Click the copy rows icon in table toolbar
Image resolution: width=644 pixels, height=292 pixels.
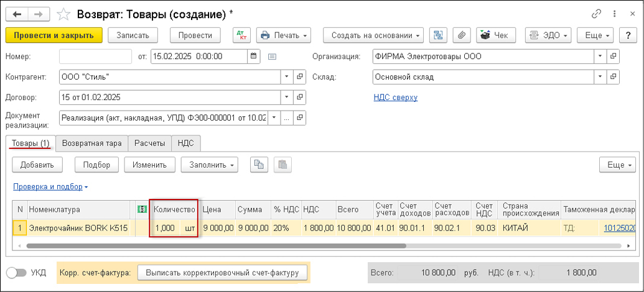pyautogui.click(x=258, y=165)
